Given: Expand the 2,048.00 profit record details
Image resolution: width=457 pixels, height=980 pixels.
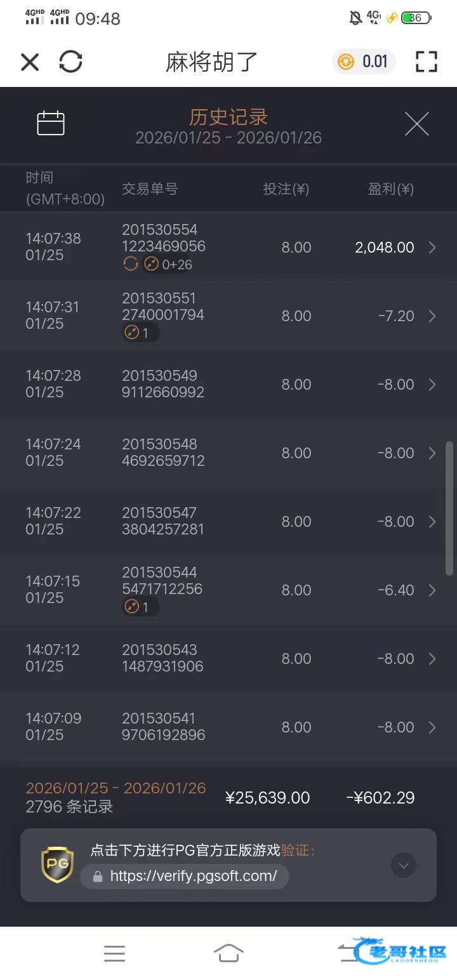Looking at the screenshot, I should click(x=432, y=248).
